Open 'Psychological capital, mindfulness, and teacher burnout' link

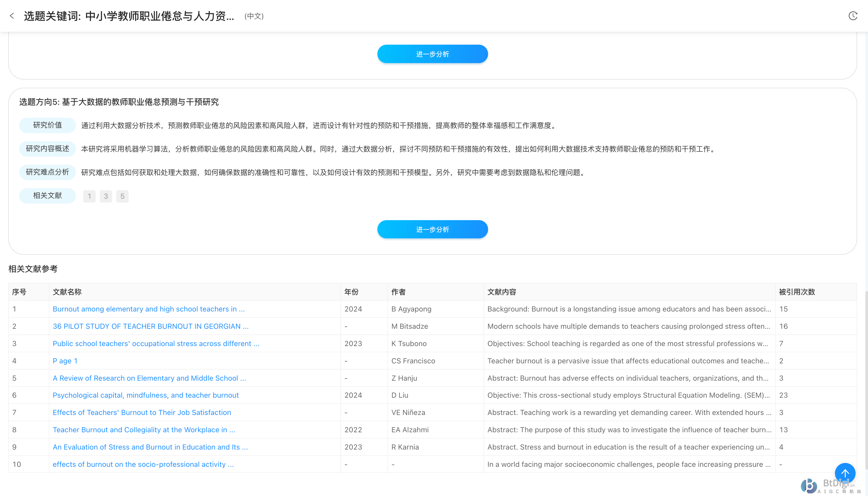pos(146,395)
